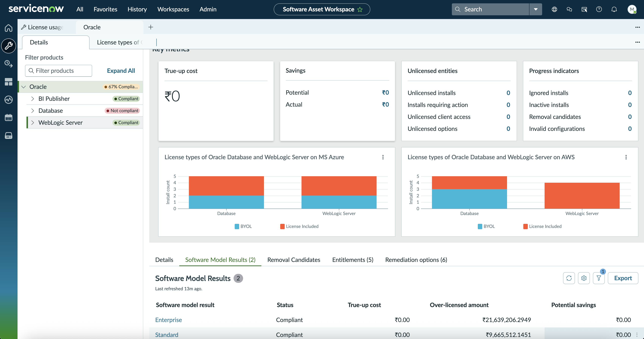Open the chat conversations icon in the header
The image size is (644, 339).
tap(569, 10)
